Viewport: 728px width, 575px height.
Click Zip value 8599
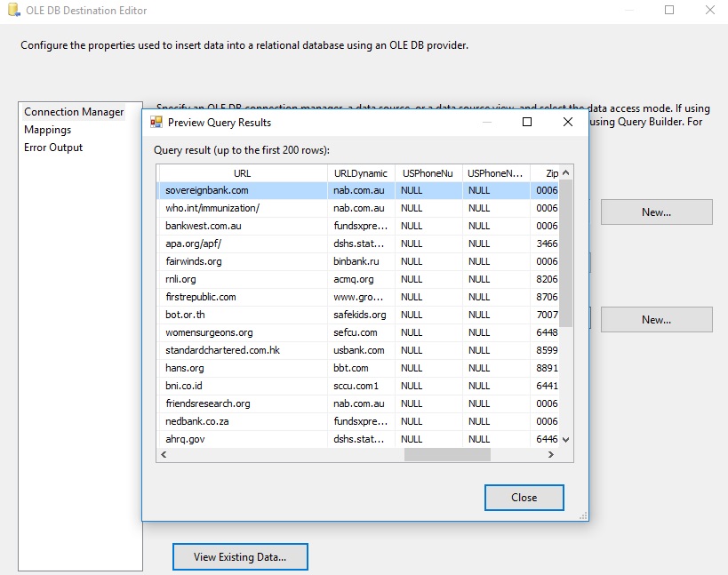545,350
